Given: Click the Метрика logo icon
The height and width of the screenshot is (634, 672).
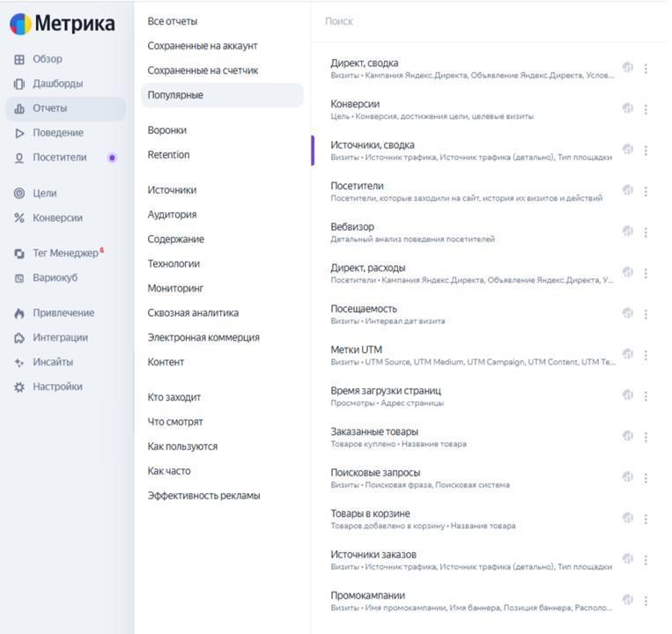Looking at the screenshot, I should tap(20, 25).
